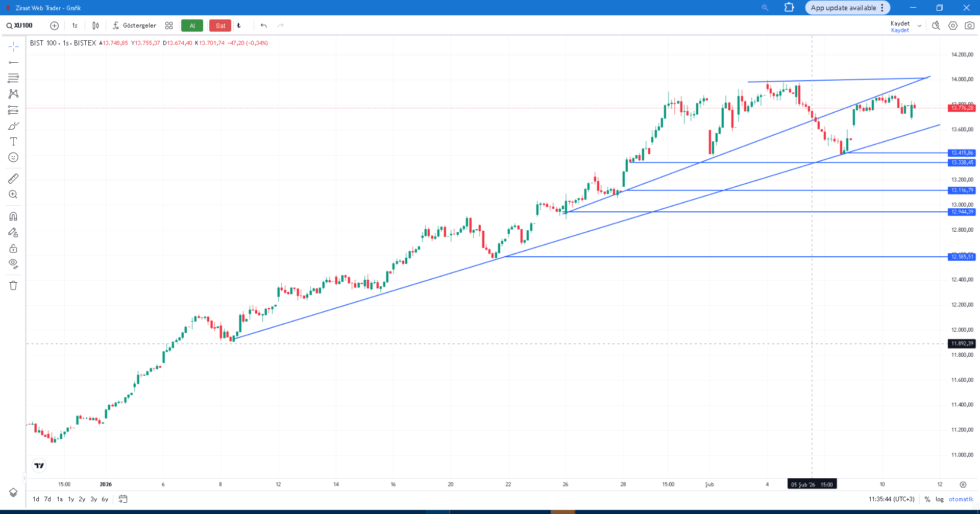Switch chart range to 1y
This screenshot has height=514, width=980.
point(71,499)
